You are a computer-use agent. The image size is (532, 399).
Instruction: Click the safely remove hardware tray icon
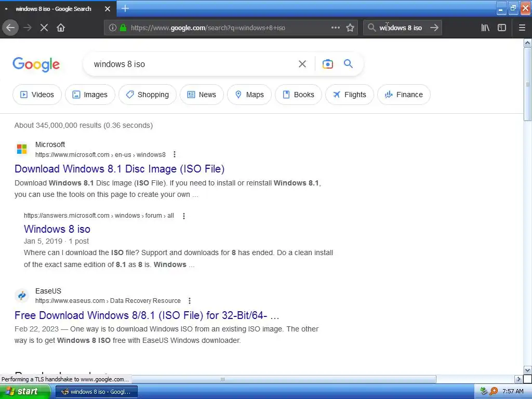(484, 392)
